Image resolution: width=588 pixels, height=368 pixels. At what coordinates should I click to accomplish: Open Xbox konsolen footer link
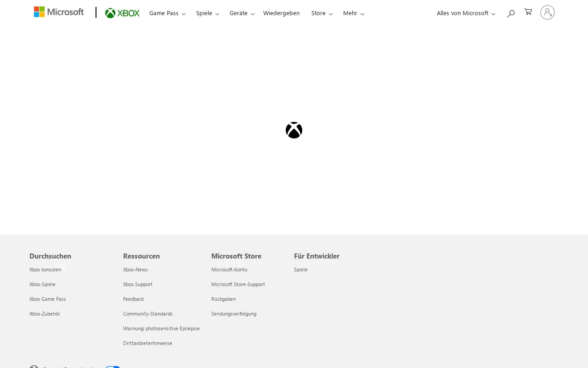tap(45, 270)
